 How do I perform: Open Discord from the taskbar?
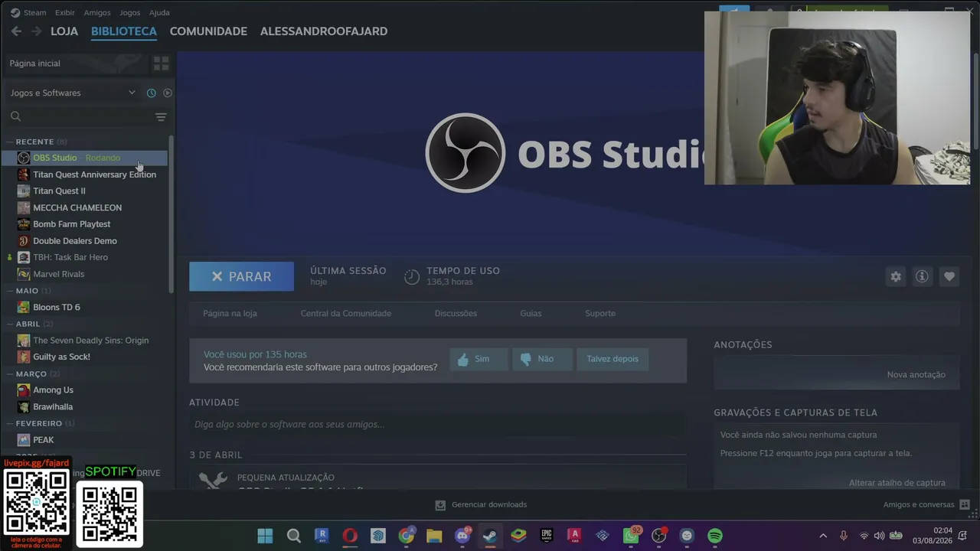(462, 536)
